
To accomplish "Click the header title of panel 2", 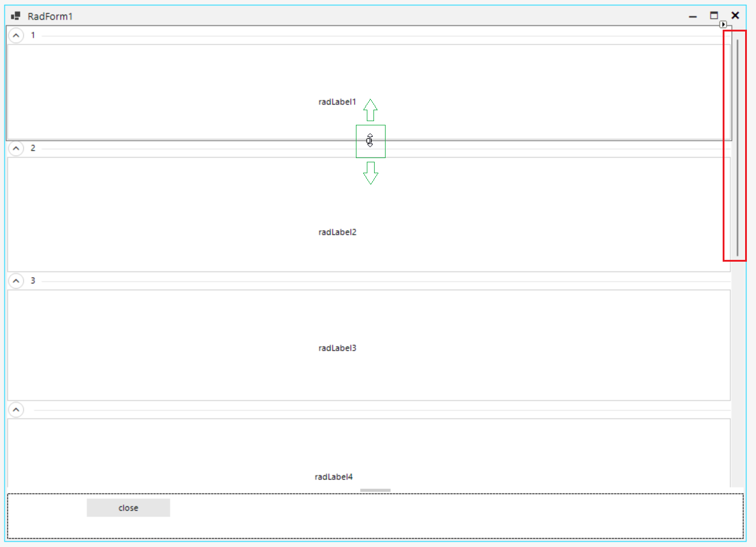I will [33, 148].
